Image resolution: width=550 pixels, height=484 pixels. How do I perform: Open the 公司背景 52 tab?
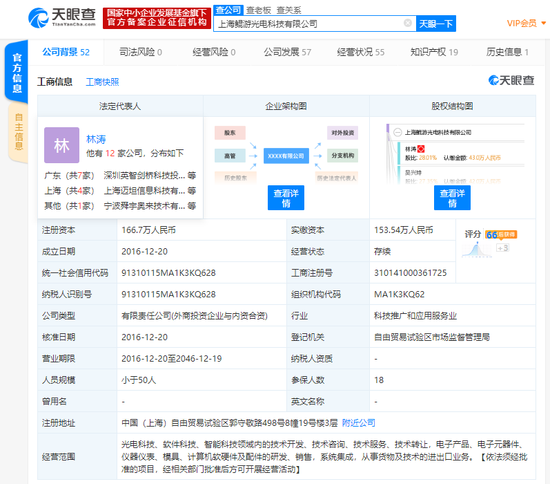coord(66,52)
